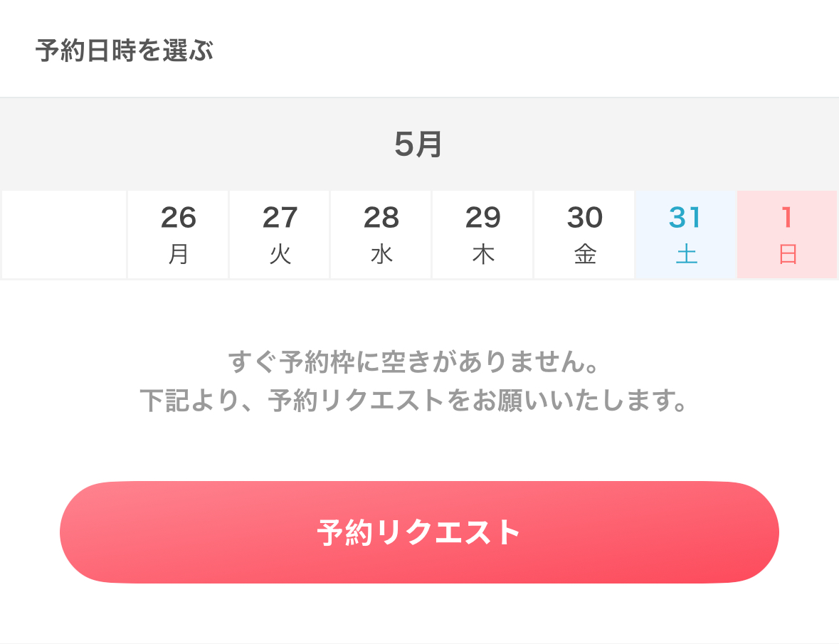Click the 日 Sunday day label
The height and width of the screenshot is (644, 839).
click(786, 253)
